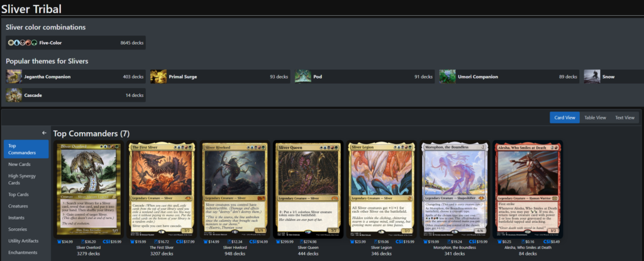The image size is (644, 261).
Task: Click cart price icon under Sliver Overlord
Action: click(x=59, y=242)
